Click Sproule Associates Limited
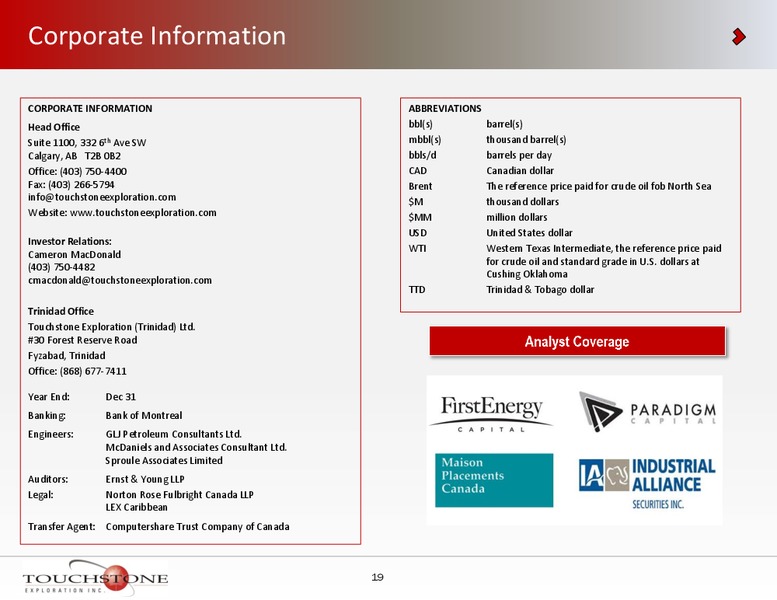Screen dimensions: 777x600 [164, 461]
